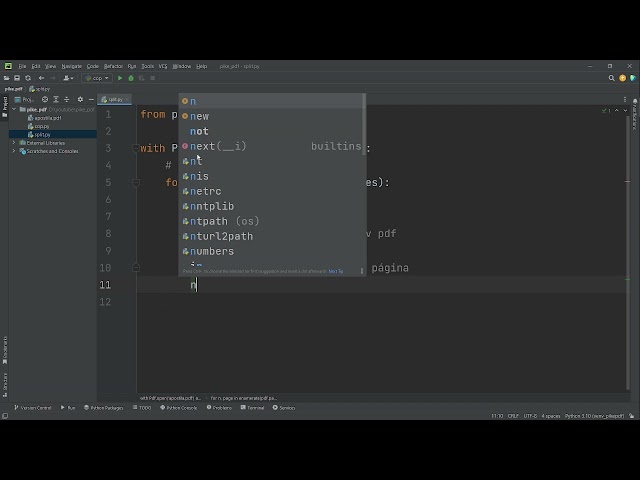
Task: Open the Edit menu
Action: pyautogui.click(x=36, y=66)
